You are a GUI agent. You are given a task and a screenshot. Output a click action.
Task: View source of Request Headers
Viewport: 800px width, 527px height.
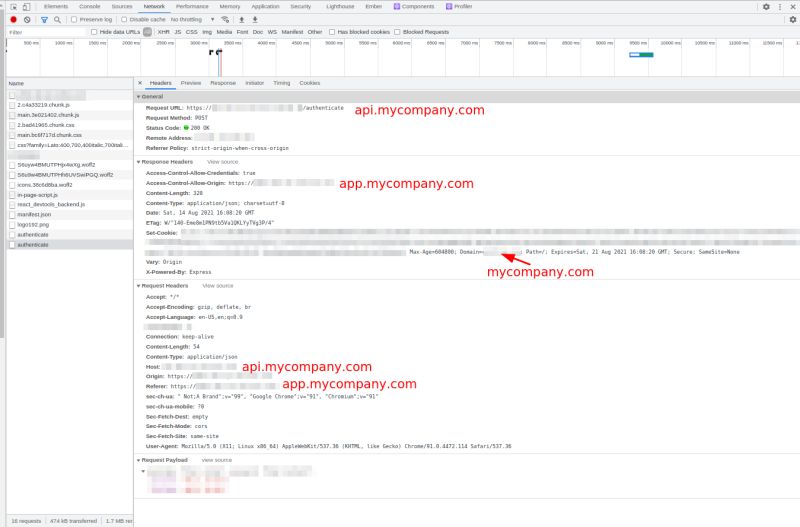pyautogui.click(x=218, y=286)
